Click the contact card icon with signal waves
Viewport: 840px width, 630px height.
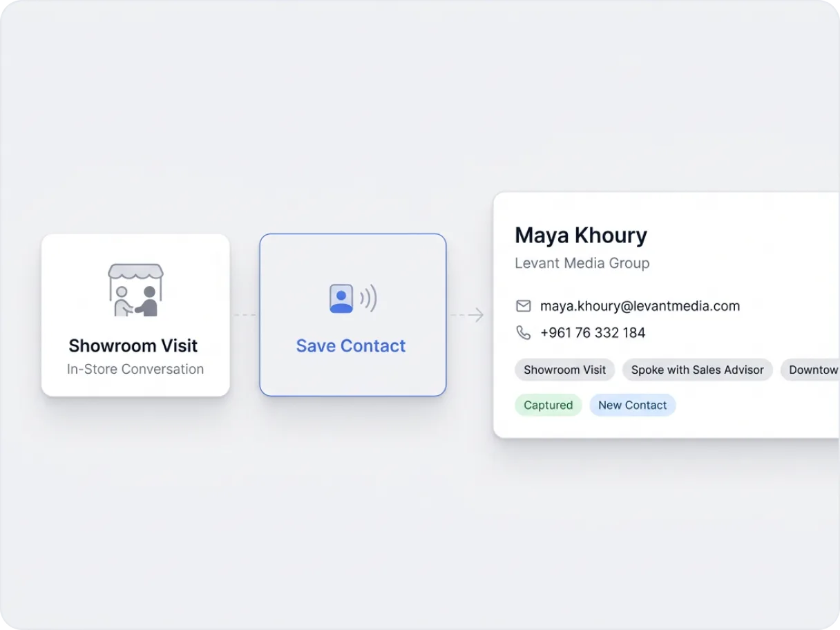[x=352, y=298]
